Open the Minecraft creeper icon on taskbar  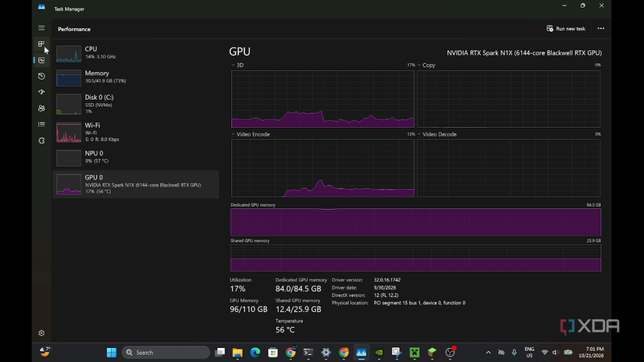pyautogui.click(x=415, y=353)
